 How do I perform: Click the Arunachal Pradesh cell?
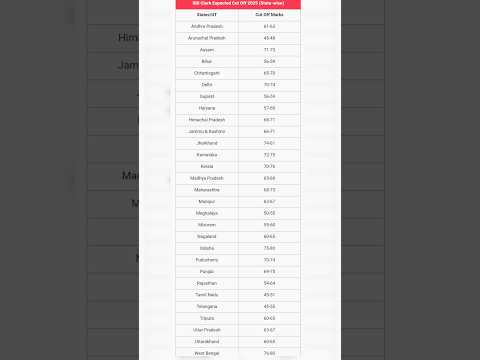(207, 38)
